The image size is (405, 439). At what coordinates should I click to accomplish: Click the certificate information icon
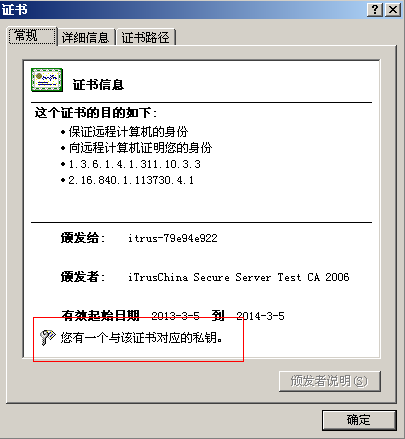pos(47,80)
